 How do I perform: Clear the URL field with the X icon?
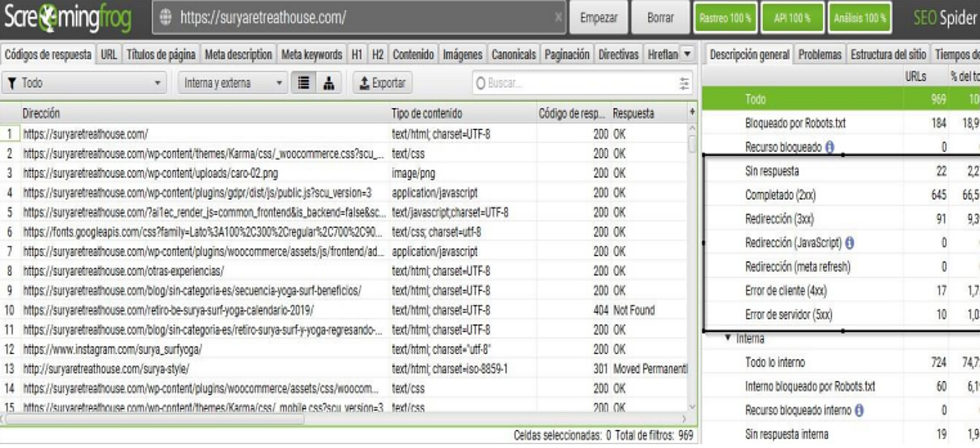click(x=558, y=18)
